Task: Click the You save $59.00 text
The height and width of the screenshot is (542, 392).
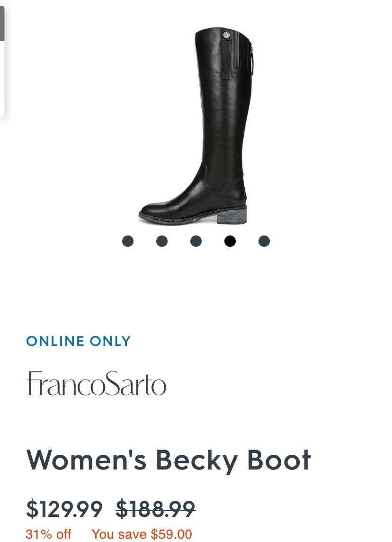Action: pyautogui.click(x=142, y=534)
